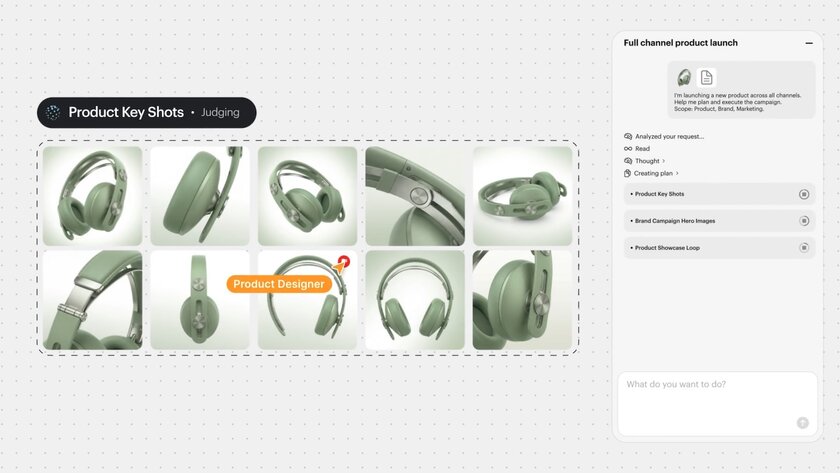This screenshot has height=473, width=840.
Task: Expand the Creating plan step
Action: click(x=651, y=173)
